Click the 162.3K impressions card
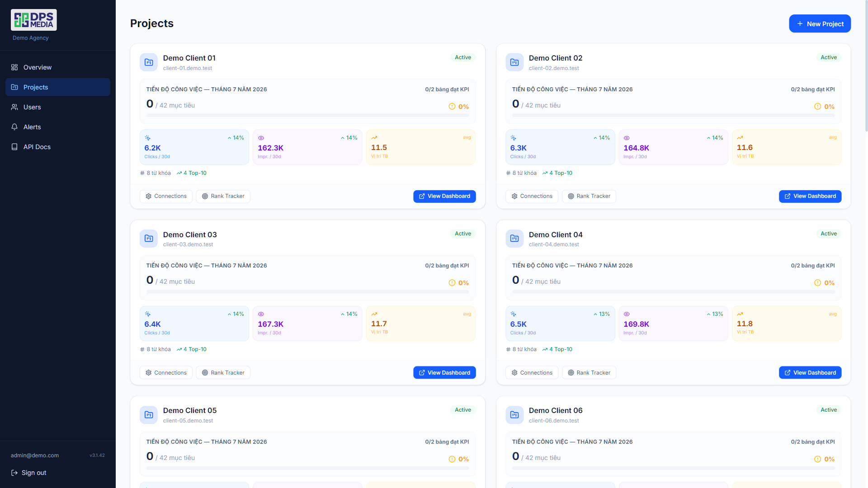Image resolution: width=868 pixels, height=488 pixels. 307,147
